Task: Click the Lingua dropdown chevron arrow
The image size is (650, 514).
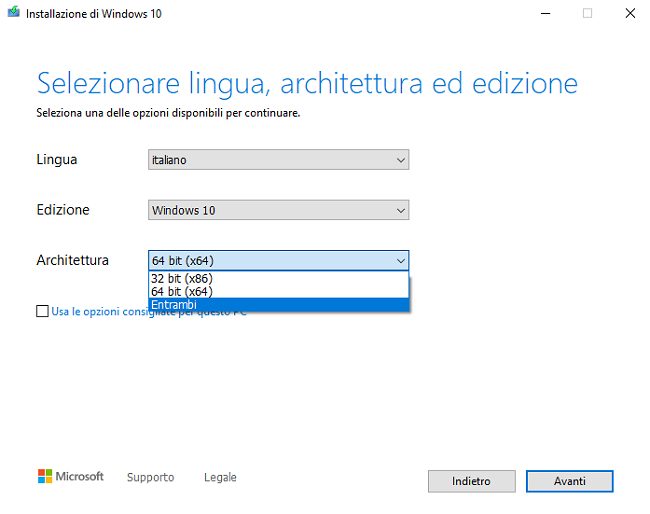Action: (400, 160)
